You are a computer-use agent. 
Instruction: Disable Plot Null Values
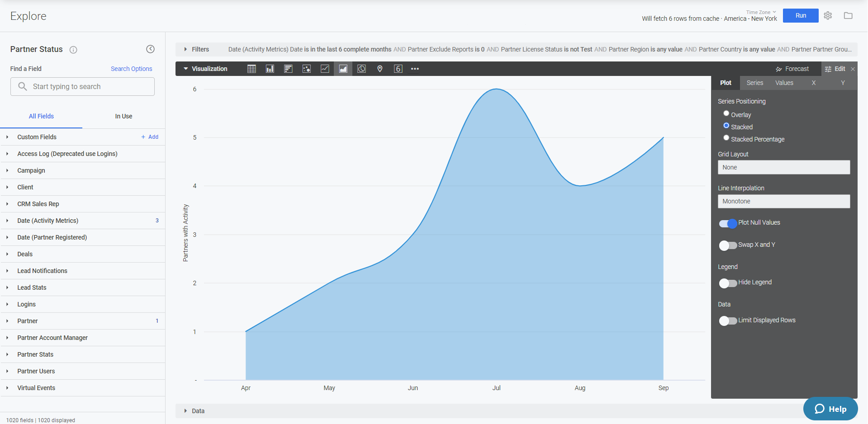click(727, 223)
